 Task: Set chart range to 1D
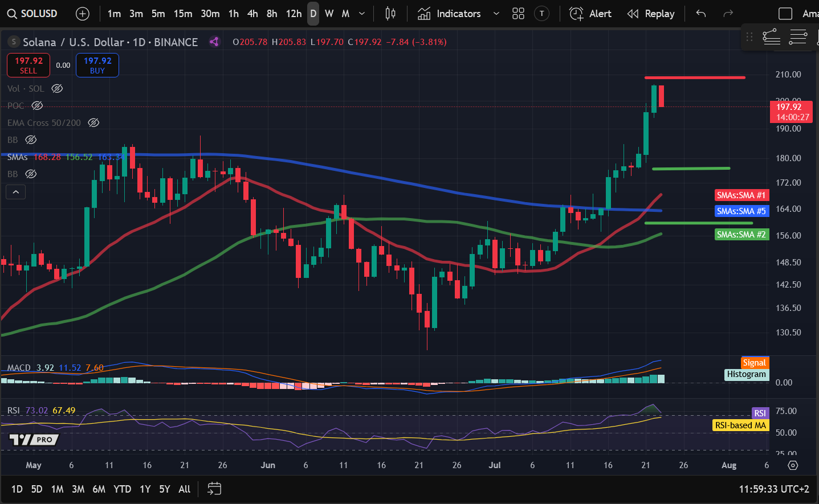click(x=17, y=489)
